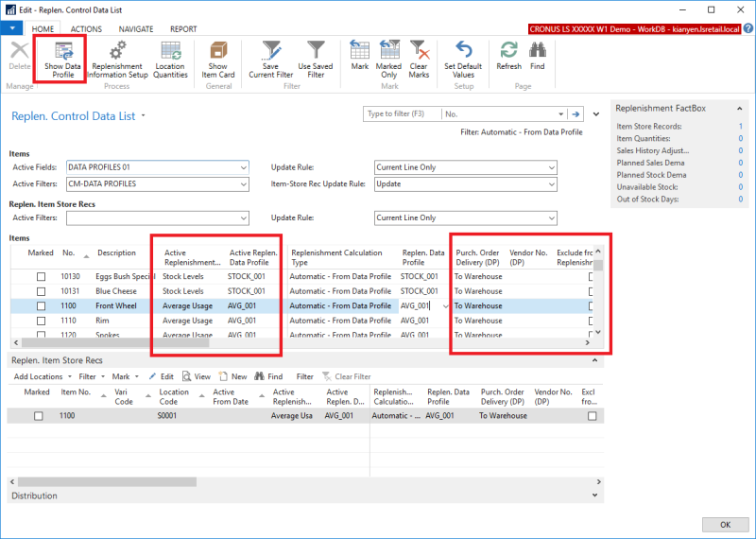Click Add Locations in Item Store Recs
The image size is (756, 539).
(40, 376)
